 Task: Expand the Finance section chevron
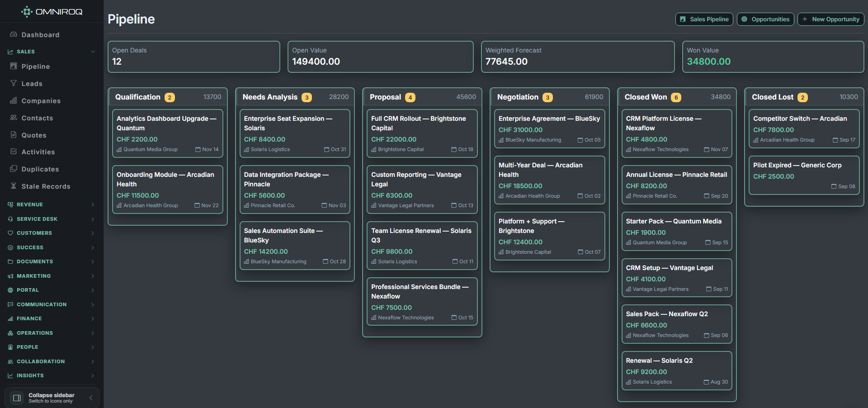(93, 318)
